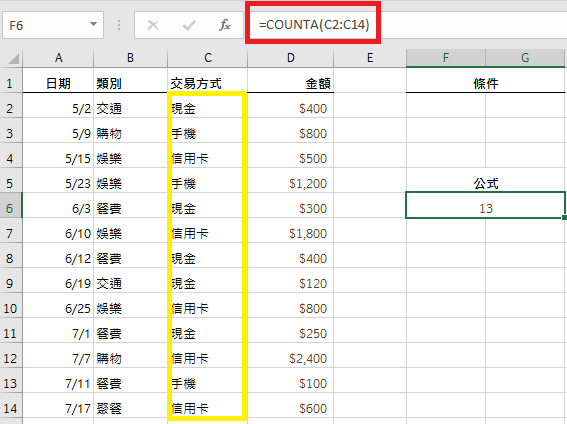Select column E header
Image resolution: width=567 pixels, height=424 pixels.
click(x=370, y=58)
